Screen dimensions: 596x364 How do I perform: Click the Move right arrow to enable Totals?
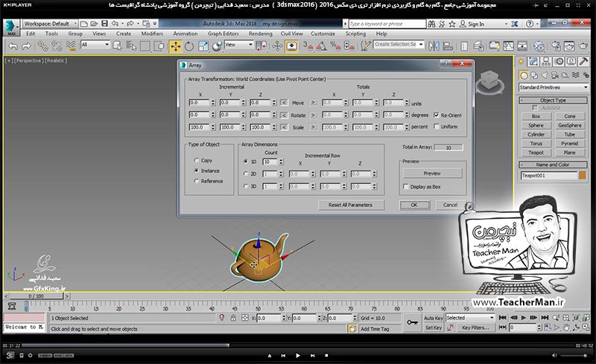(x=313, y=103)
